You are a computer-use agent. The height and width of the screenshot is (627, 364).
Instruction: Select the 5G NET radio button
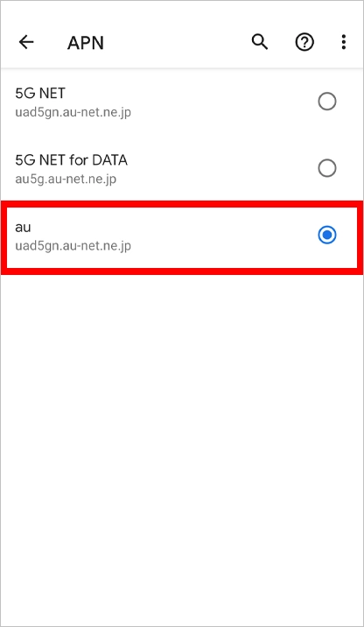coord(327,102)
